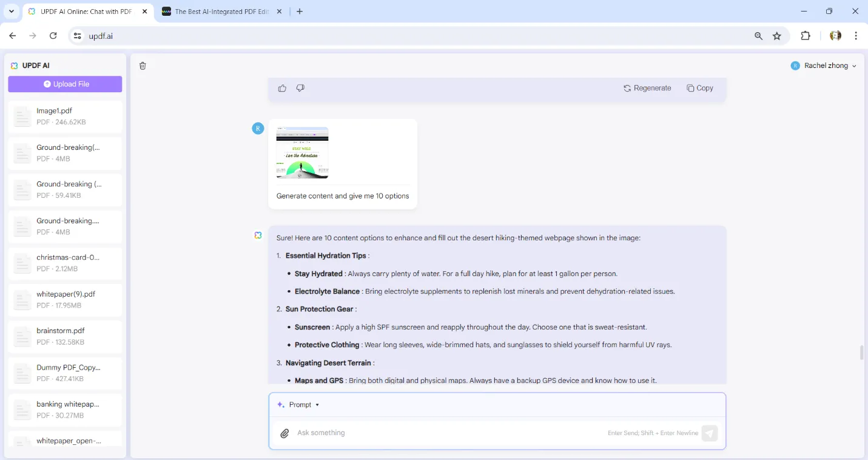This screenshot has width=868, height=460.
Task: Click the UPDF AI logo icon
Action: point(15,66)
